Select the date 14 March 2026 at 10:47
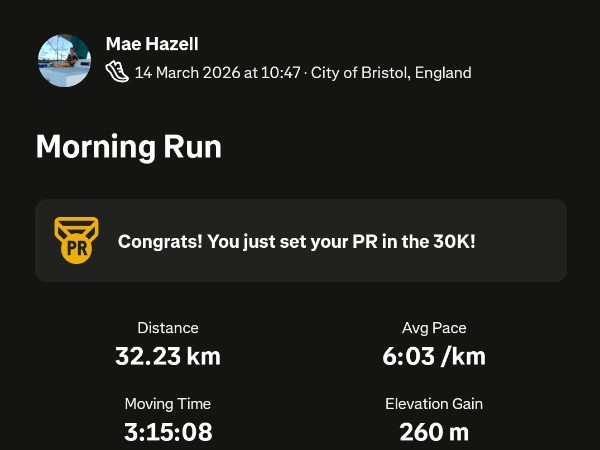The height and width of the screenshot is (450, 600). tap(218, 73)
